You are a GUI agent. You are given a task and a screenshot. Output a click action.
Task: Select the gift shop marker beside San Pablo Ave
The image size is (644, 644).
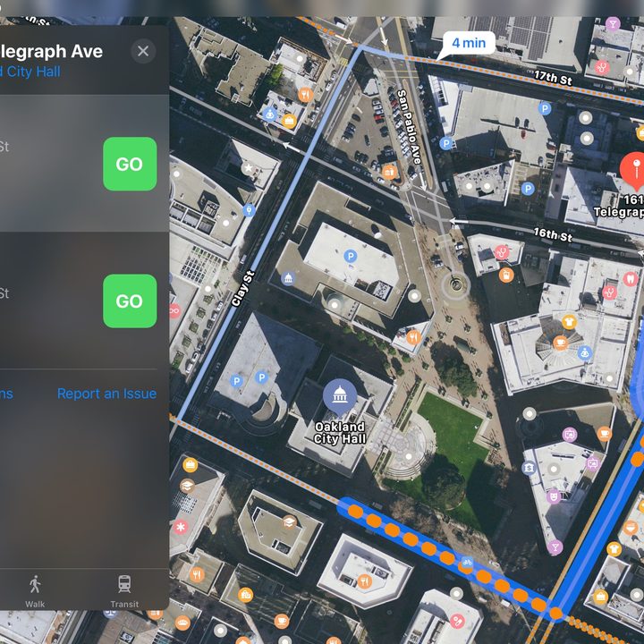[x=389, y=171]
